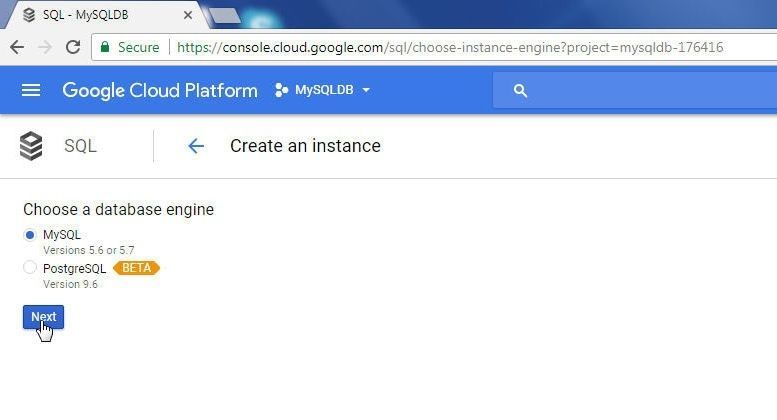Click the Next button
This screenshot has width=777, height=420.
(x=44, y=317)
